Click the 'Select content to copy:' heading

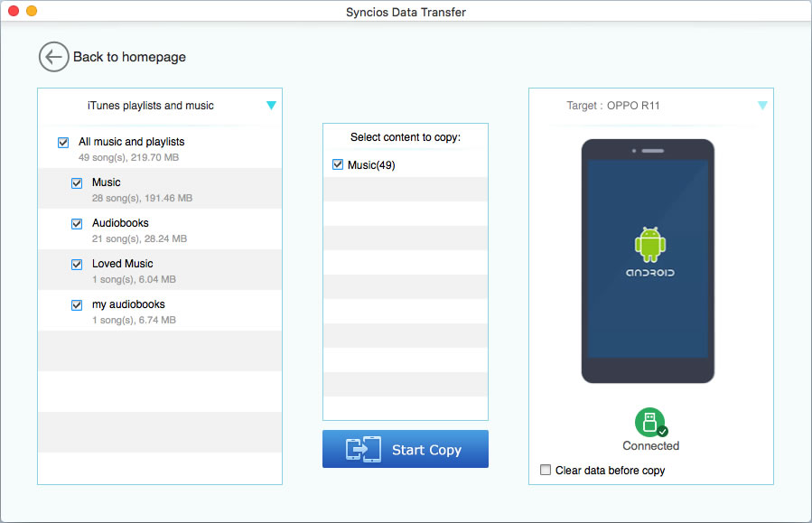click(406, 137)
